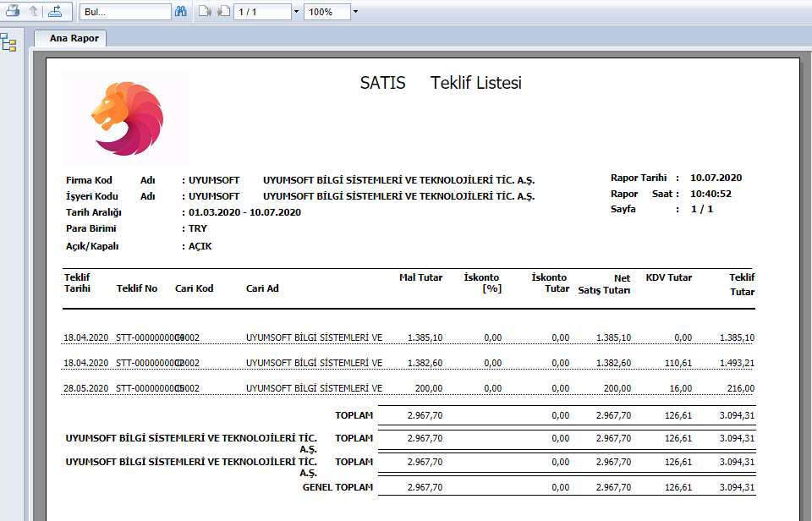The width and height of the screenshot is (812, 521).
Task: Click the Cari Ad column header
Action: [262, 288]
